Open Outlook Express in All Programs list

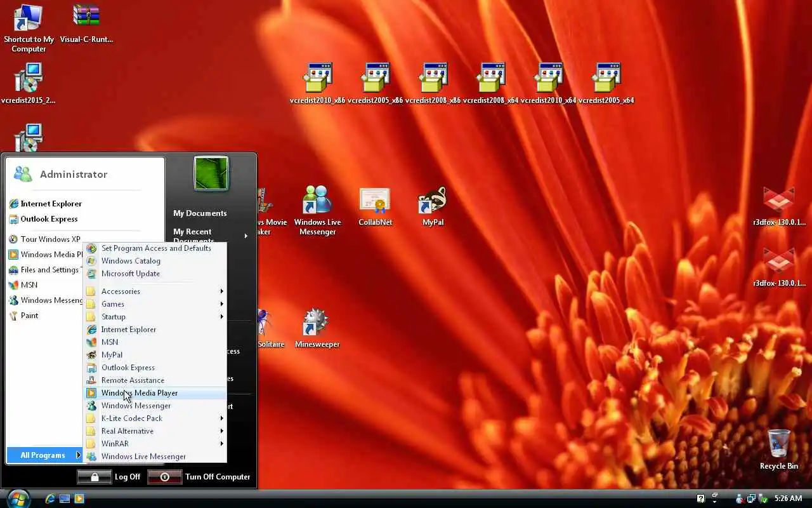[x=155, y=368]
